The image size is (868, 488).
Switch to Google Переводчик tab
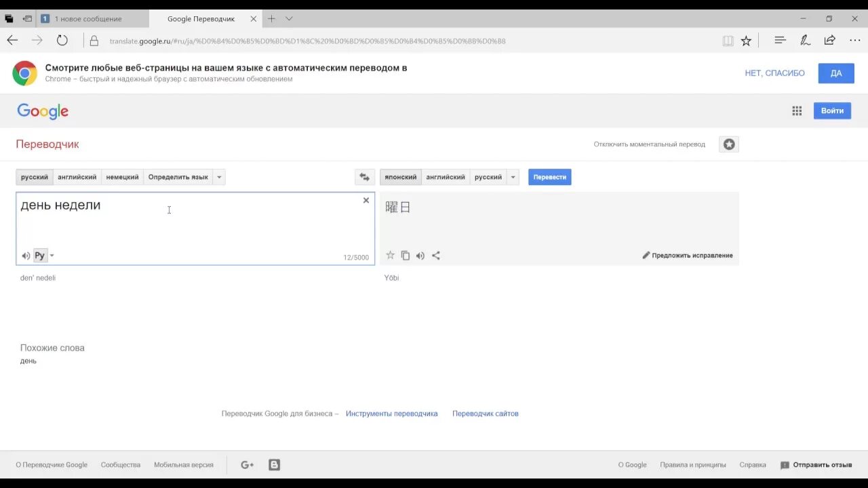click(x=201, y=19)
